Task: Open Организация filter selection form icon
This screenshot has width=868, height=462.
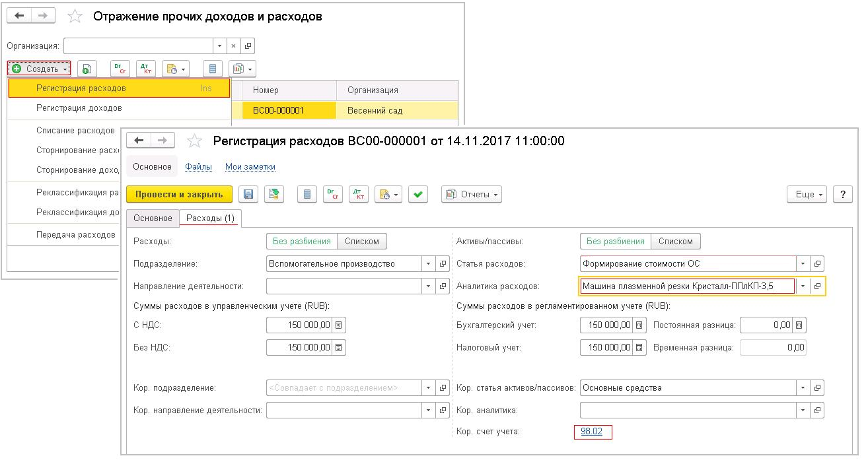Action: point(248,46)
